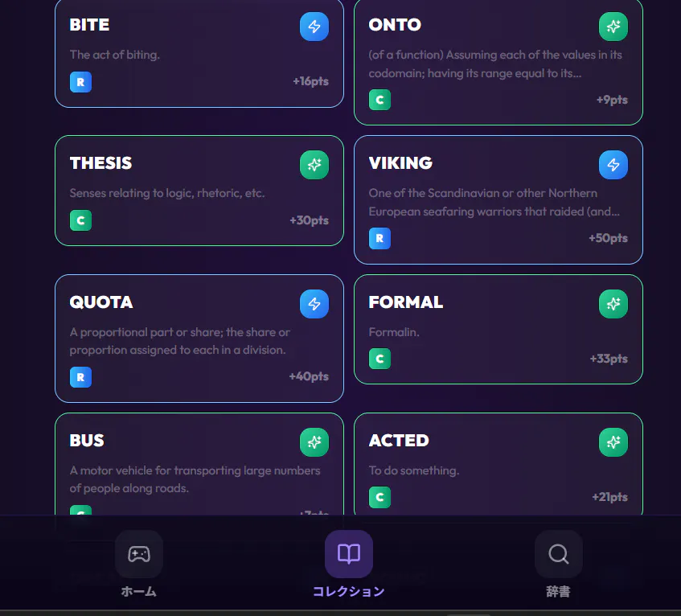Open the THESIS word card title
This screenshot has height=616, width=681.
pyautogui.click(x=101, y=163)
